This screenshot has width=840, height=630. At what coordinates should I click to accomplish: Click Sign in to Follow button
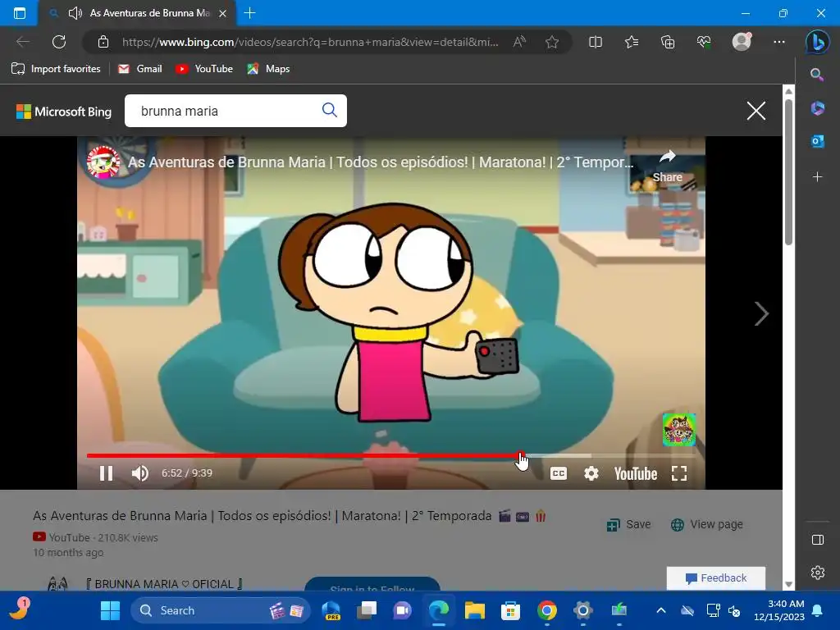click(372, 584)
